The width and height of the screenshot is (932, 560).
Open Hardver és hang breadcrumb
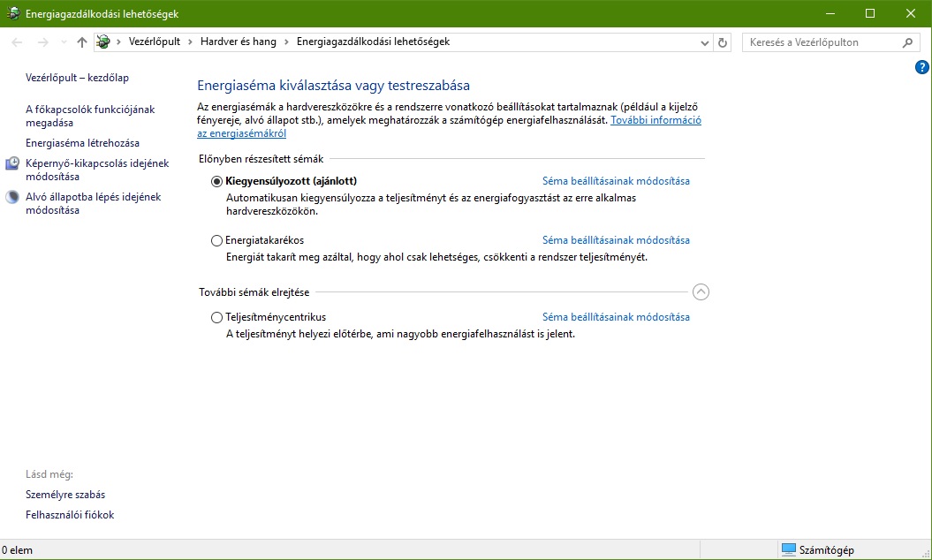[239, 42]
